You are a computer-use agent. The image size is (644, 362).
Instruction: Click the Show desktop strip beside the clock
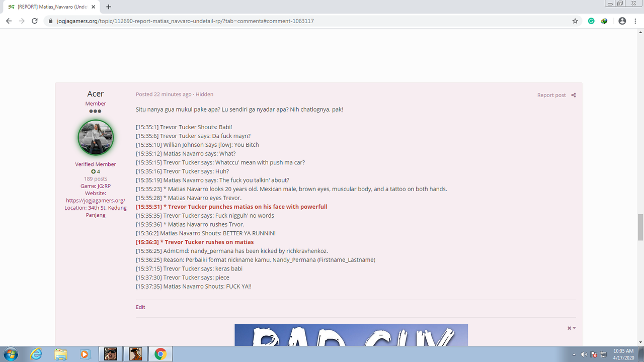(x=640, y=354)
